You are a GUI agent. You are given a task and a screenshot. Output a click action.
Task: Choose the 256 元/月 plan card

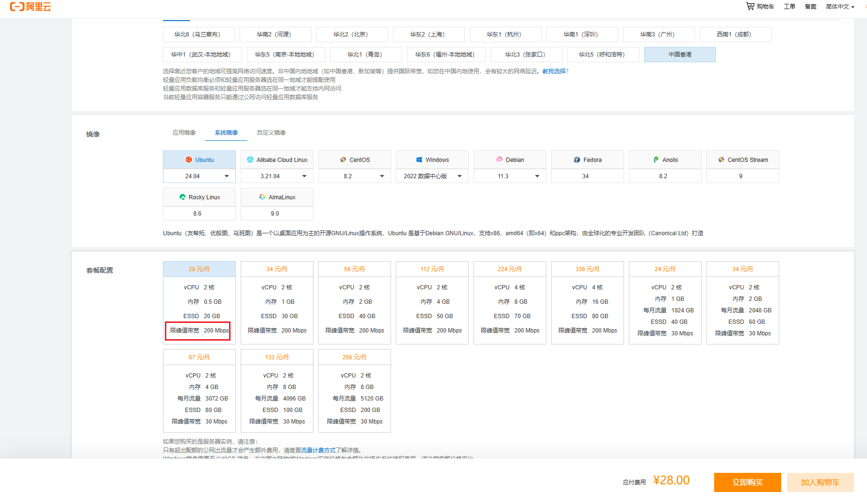click(355, 391)
